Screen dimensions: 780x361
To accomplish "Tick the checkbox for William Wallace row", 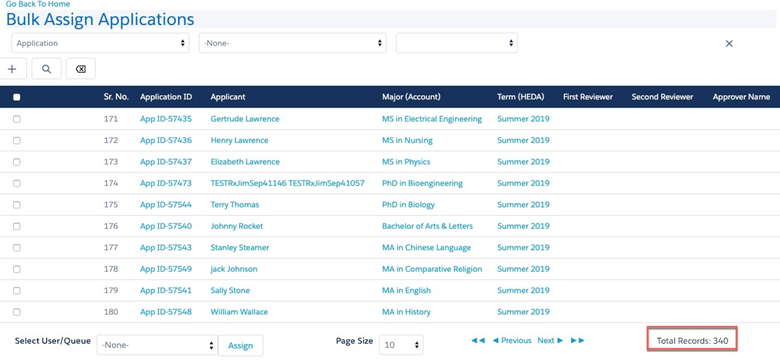I will pos(17,312).
